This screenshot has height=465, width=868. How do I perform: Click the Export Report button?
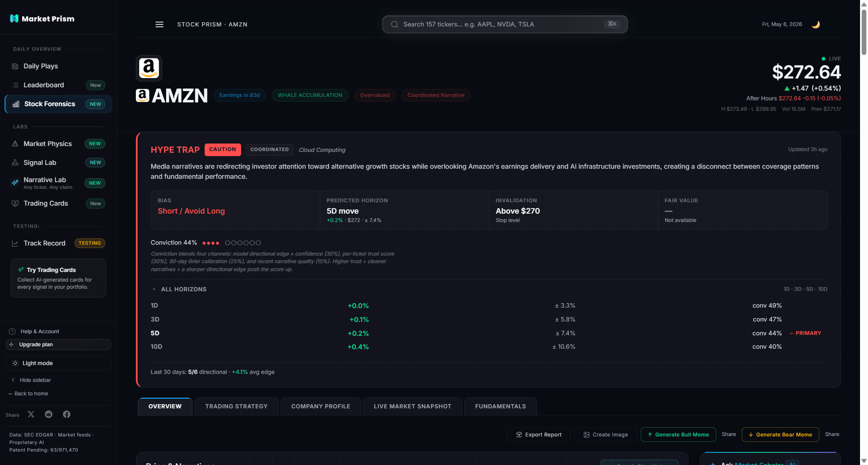pos(538,435)
